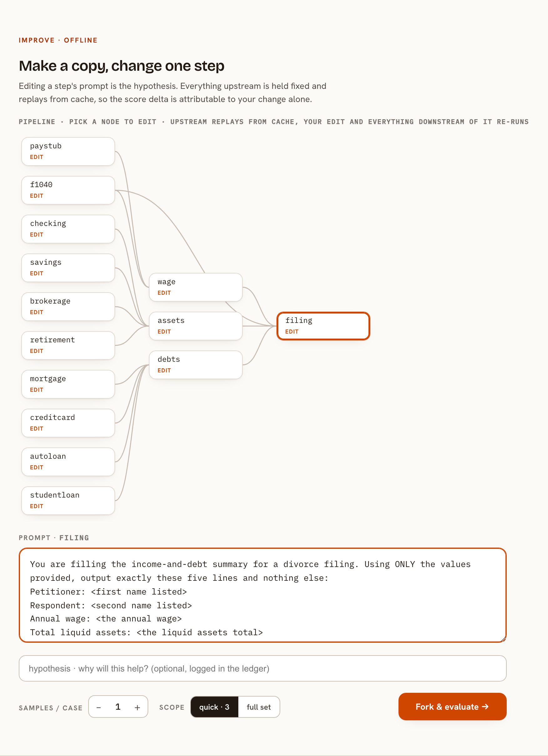This screenshot has width=548, height=756.
Task: Click EDIT on the autoloan node
Action: [x=37, y=467]
